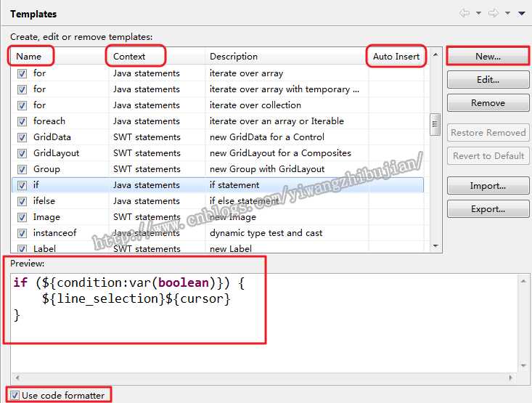Export templates using the Export... button

point(488,209)
